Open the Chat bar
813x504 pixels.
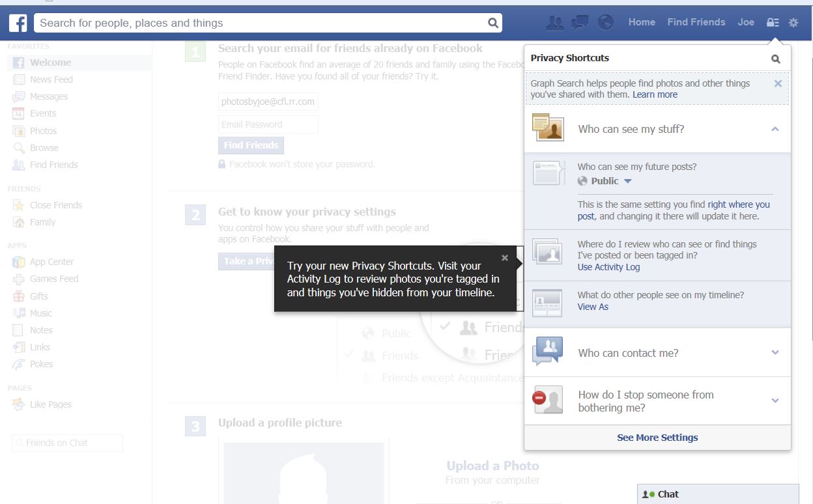point(718,494)
